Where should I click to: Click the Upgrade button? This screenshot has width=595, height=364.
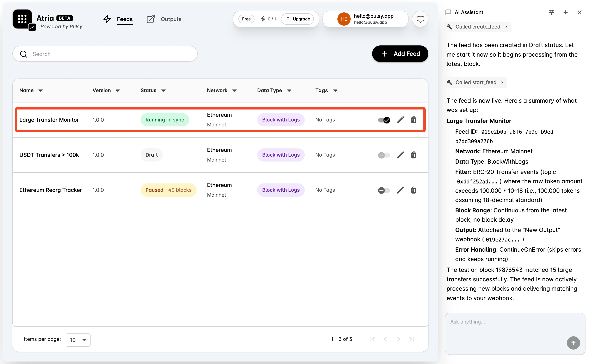(x=298, y=19)
